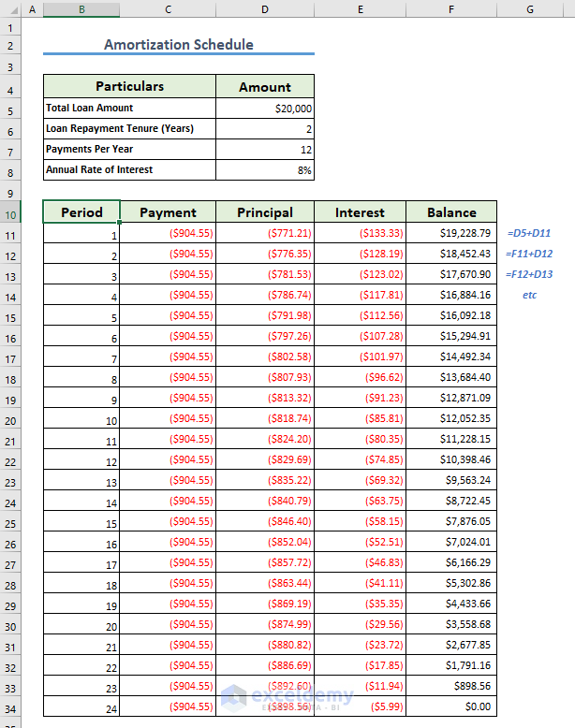
Task: Click the $20,000 loan amount cell
Action: (x=265, y=109)
